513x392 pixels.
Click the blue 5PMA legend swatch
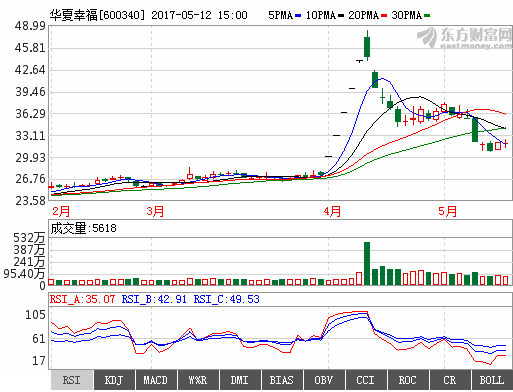(x=298, y=15)
